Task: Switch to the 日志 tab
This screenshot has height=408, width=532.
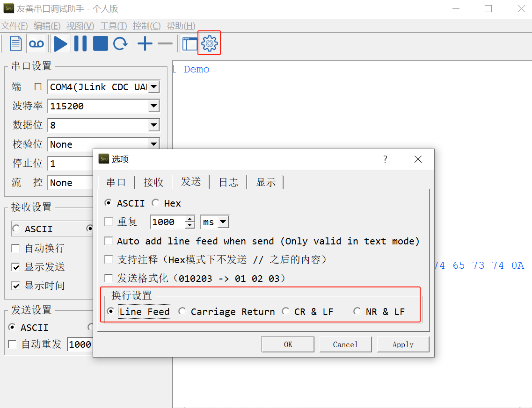Action: [228, 182]
